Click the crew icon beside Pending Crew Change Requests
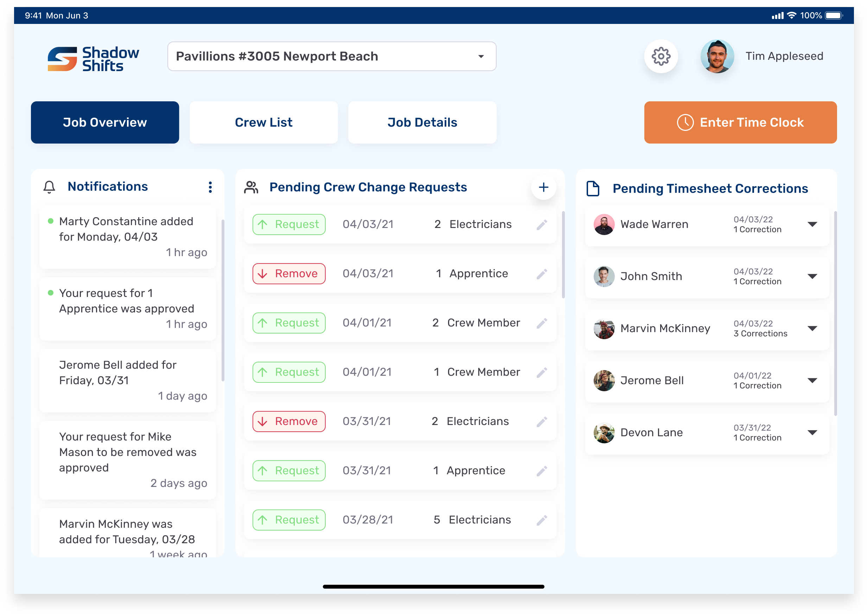Image resolution: width=868 pixels, height=615 pixels. tap(252, 186)
